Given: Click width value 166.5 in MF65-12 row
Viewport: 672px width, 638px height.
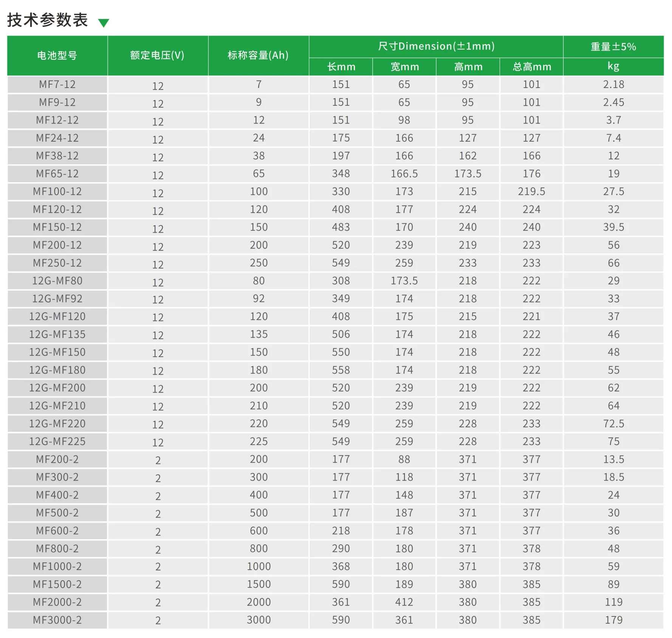Looking at the screenshot, I should pos(404,174).
